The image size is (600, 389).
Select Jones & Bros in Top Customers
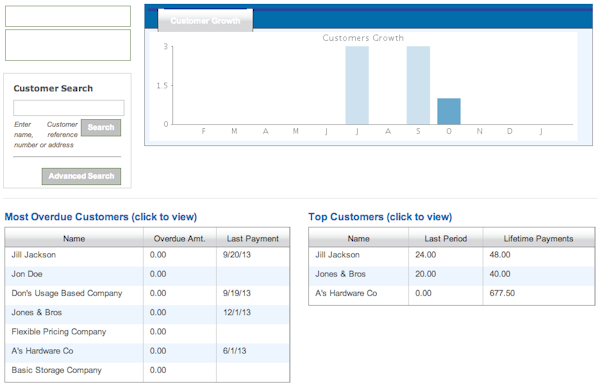(452, 274)
